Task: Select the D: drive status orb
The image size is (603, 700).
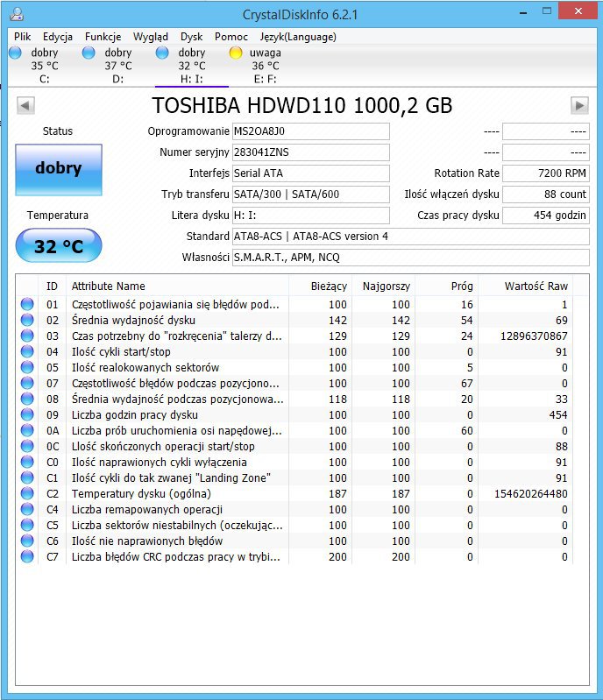Action: click(x=89, y=53)
